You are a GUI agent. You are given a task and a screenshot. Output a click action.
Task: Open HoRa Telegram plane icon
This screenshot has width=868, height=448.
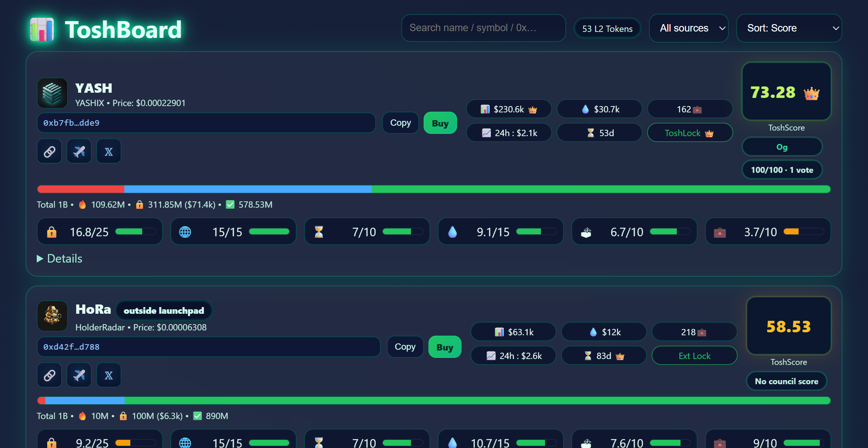(x=79, y=375)
